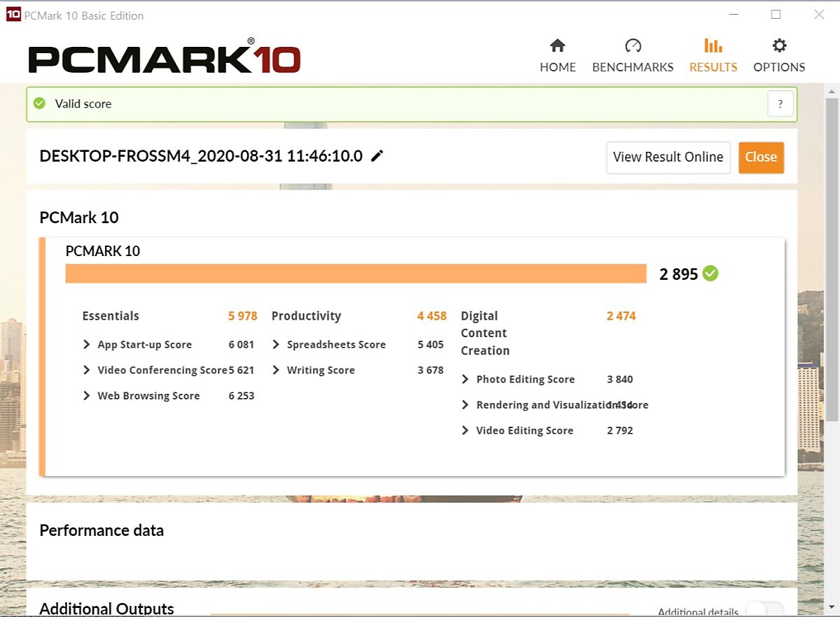This screenshot has width=840, height=617.
Task: Click the result name DESKTOP-FROSSM4 text
Action: tap(201, 156)
